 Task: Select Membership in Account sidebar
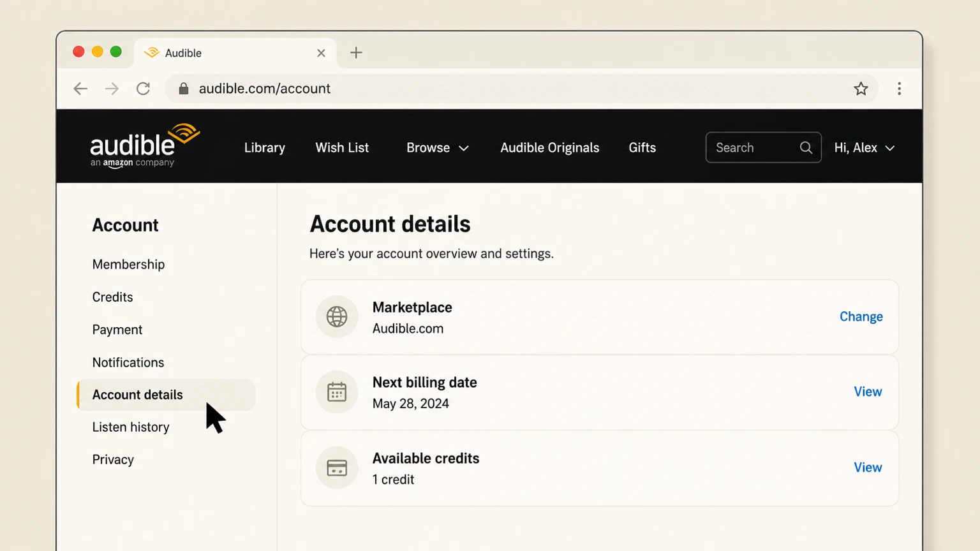point(128,264)
